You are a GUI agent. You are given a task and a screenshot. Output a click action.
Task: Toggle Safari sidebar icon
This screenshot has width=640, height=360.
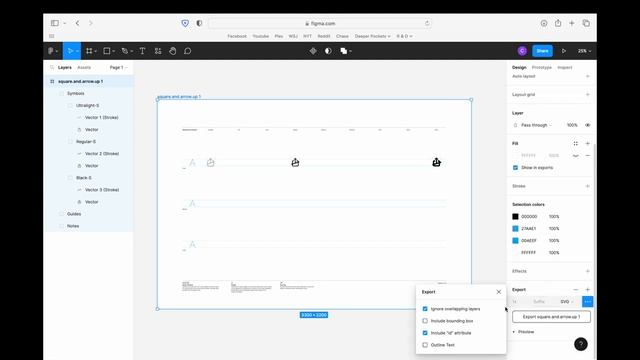55,23
